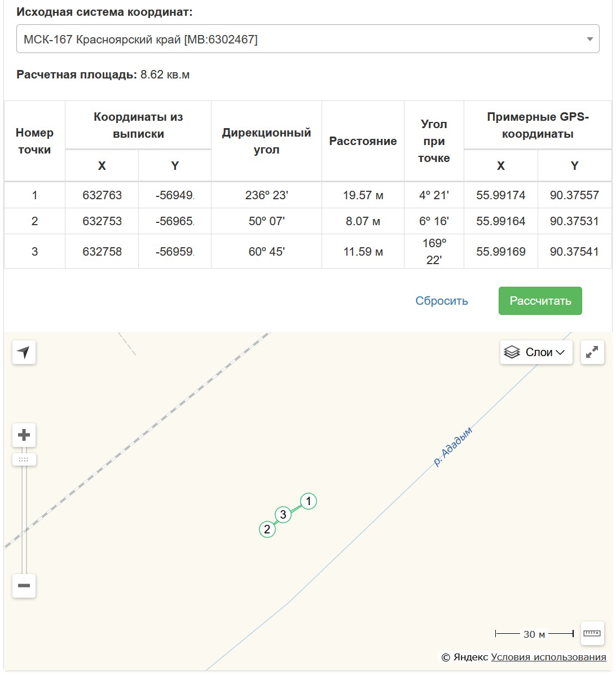Click the layers stack icon
616x675 pixels.
512,352
